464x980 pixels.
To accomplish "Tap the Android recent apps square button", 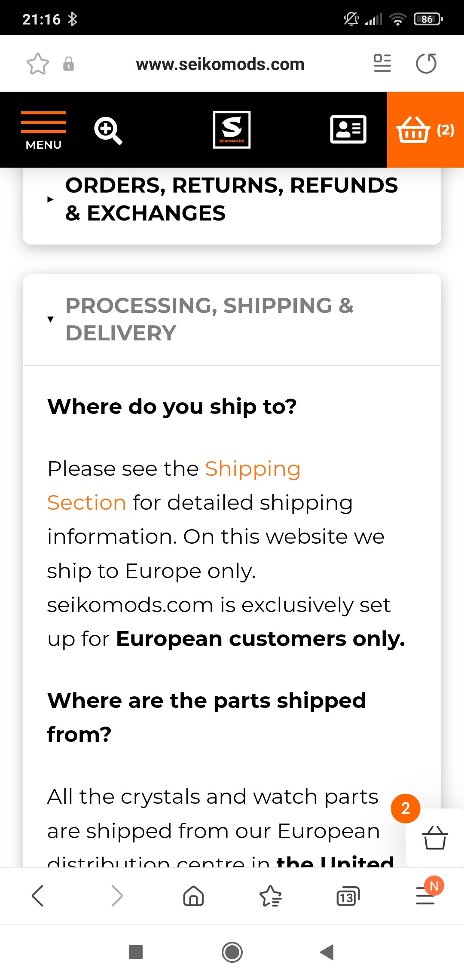I will coord(136,952).
